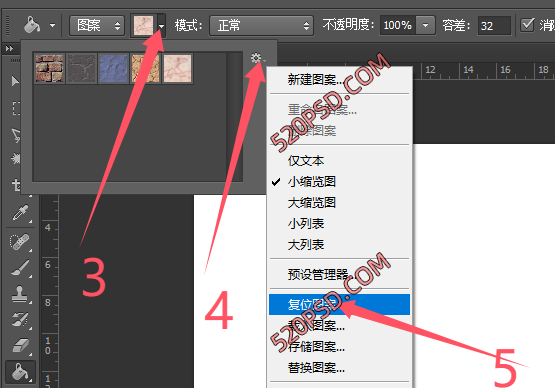Open the pattern picker dropdown arrow
Image resolution: width=555 pixels, height=388 pixels.
point(161,25)
